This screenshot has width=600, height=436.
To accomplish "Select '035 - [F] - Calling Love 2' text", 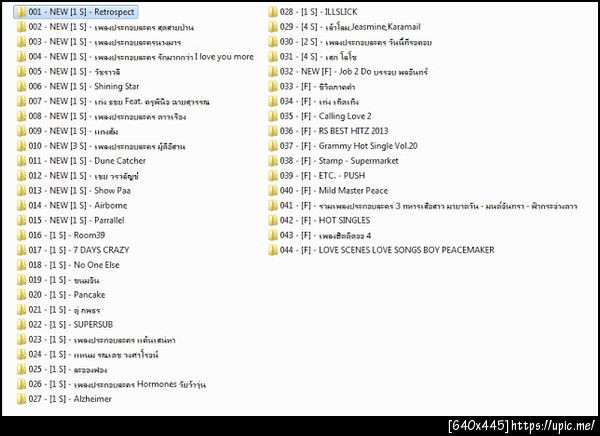I will click(x=326, y=116).
